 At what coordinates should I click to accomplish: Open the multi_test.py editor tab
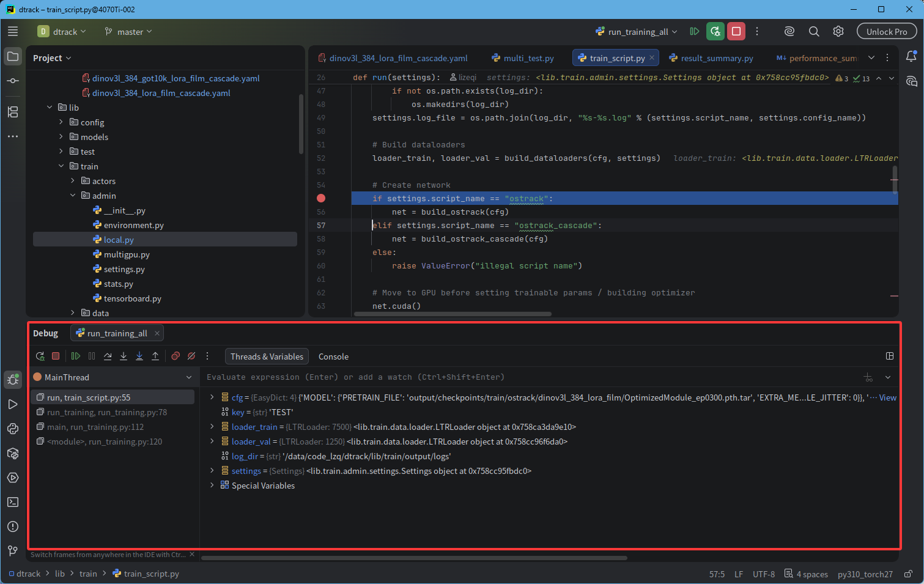(523, 58)
